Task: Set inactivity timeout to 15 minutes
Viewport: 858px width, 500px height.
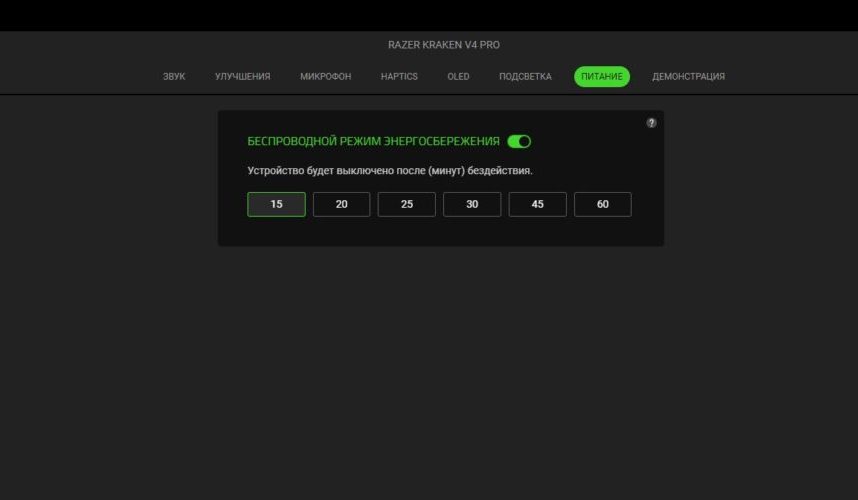Action: [x=276, y=205]
